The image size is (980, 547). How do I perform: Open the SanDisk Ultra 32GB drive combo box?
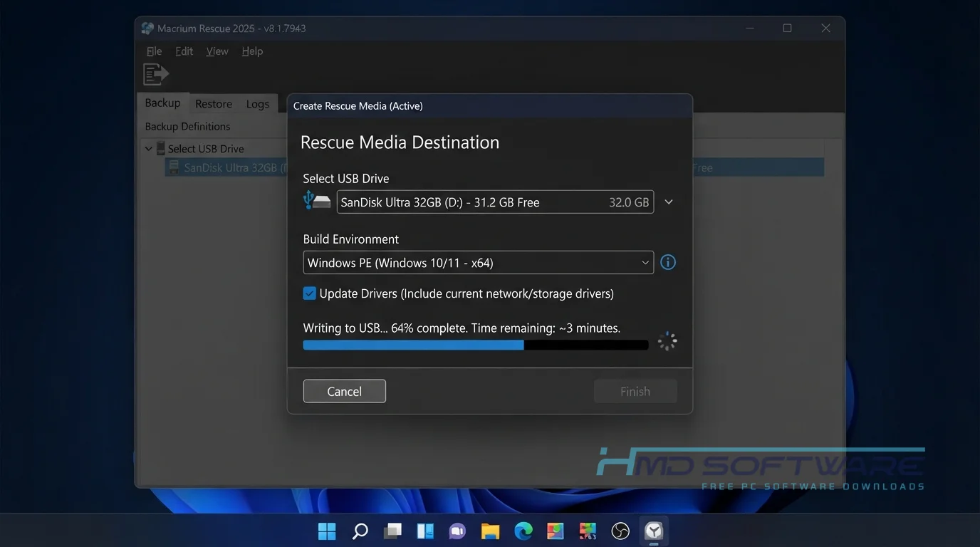pyautogui.click(x=495, y=202)
